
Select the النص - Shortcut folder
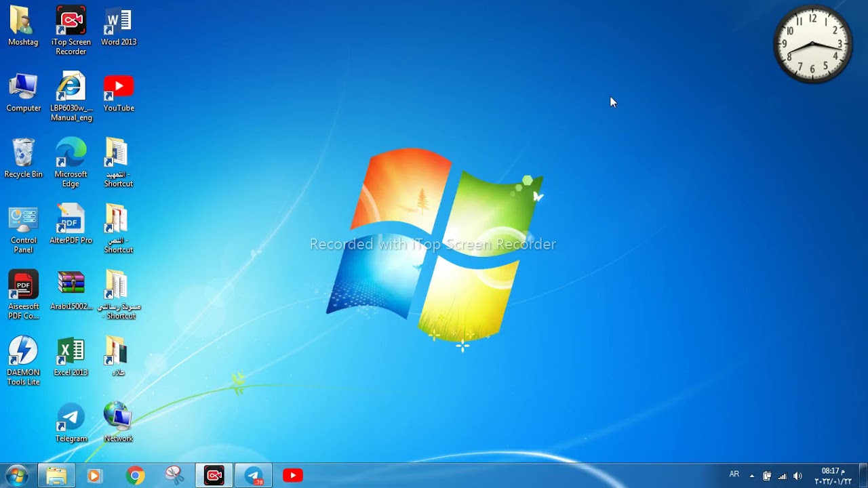(119, 229)
